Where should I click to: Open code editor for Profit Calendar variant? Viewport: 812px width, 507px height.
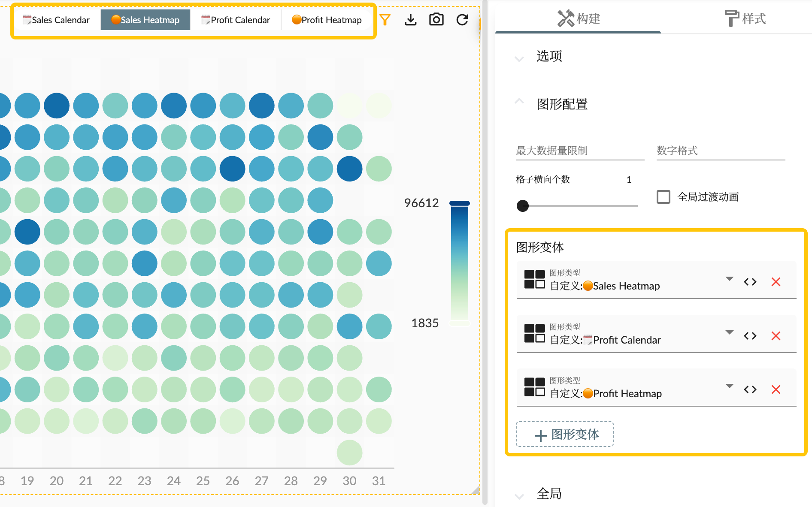coord(750,336)
